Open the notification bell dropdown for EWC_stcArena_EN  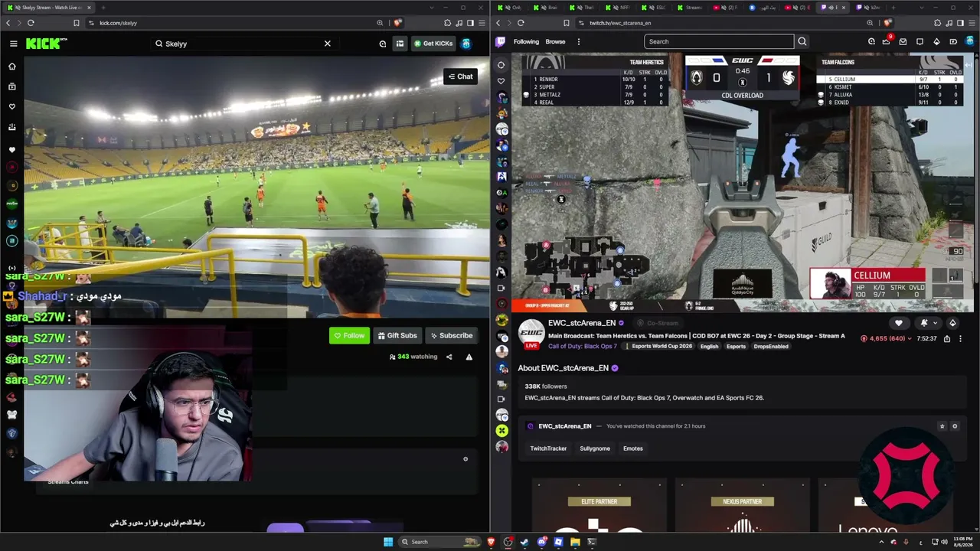pyautogui.click(x=927, y=323)
